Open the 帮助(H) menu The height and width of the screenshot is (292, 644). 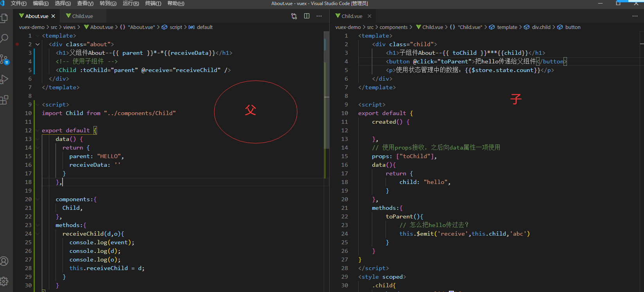click(176, 4)
